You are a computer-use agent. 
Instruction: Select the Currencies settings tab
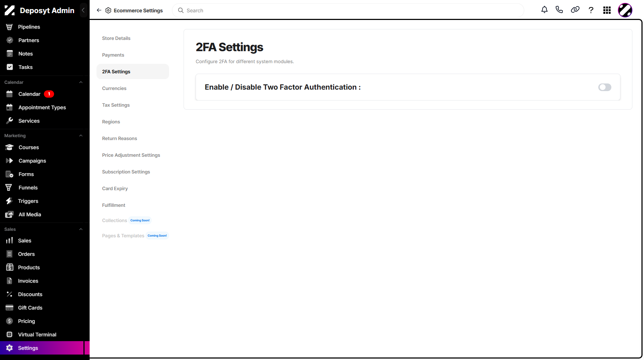133,88
